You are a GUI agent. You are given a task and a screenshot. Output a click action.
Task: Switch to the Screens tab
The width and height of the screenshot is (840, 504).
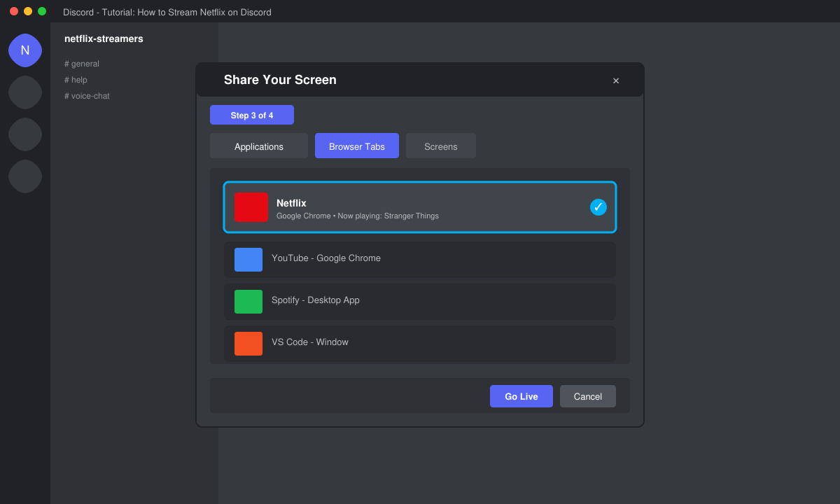pyautogui.click(x=441, y=146)
